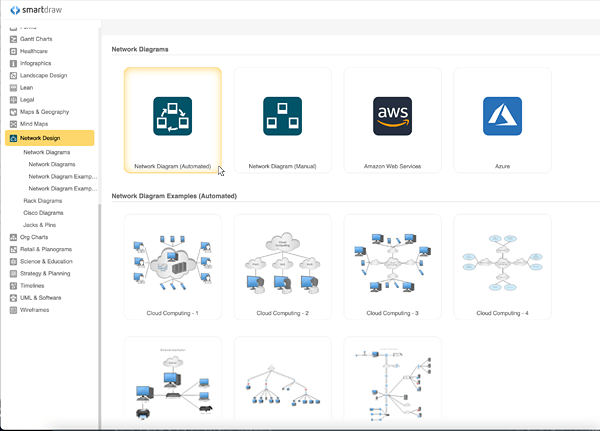Select the indented Network Diagrams sub-item
This screenshot has height=431, width=600.
(52, 165)
